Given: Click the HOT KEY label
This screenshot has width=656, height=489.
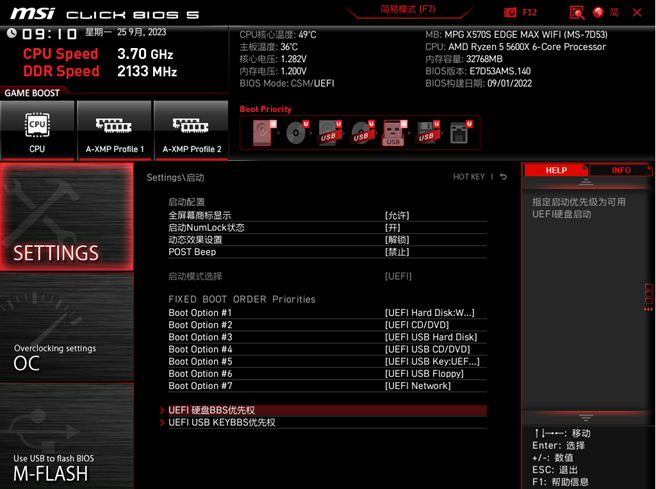Looking at the screenshot, I should click(x=469, y=177).
